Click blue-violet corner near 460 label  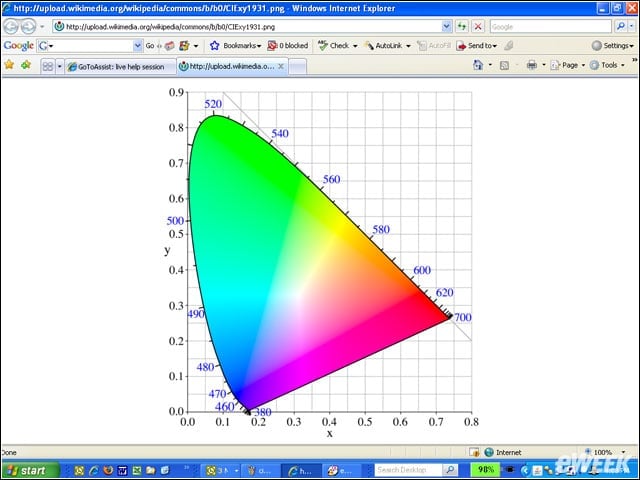point(242,400)
